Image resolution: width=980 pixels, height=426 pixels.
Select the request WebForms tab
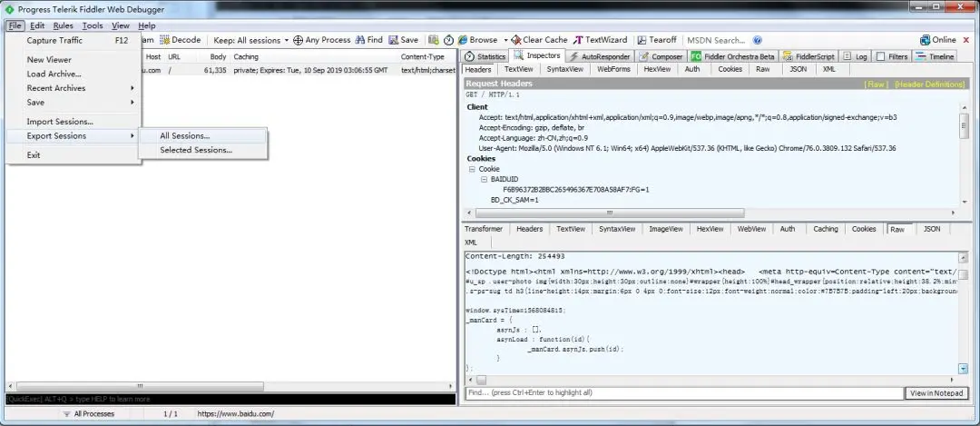[613, 69]
